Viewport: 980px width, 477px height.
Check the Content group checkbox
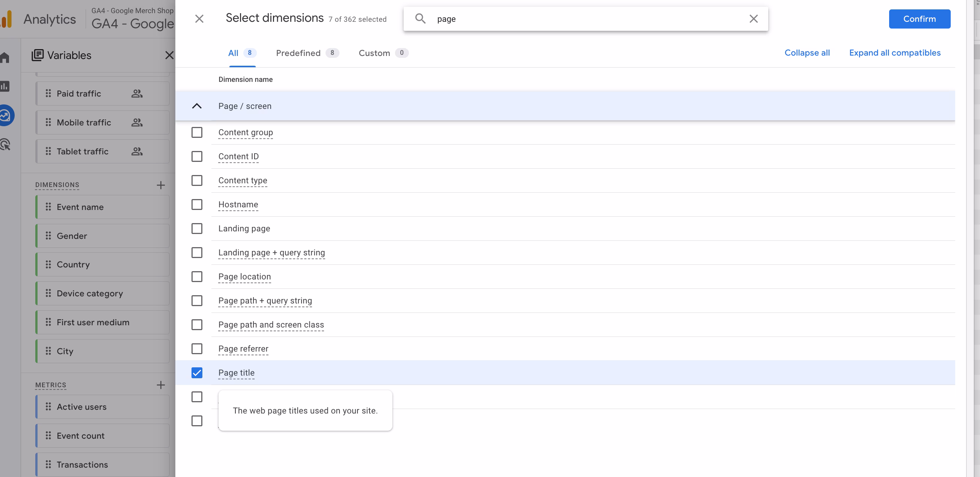(197, 133)
